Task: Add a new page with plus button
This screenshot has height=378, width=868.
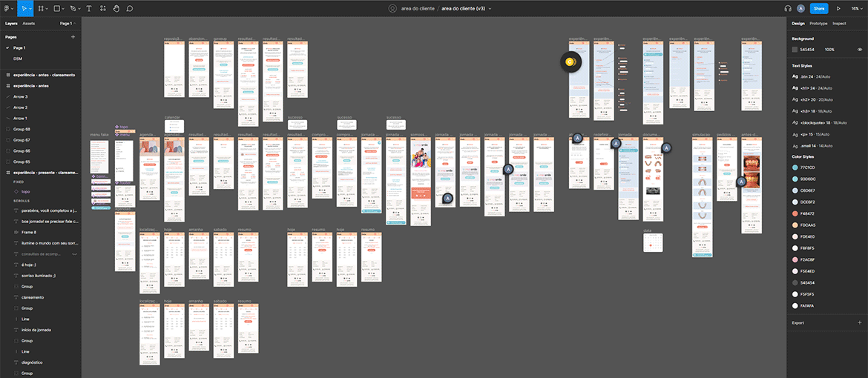Action: (73, 36)
